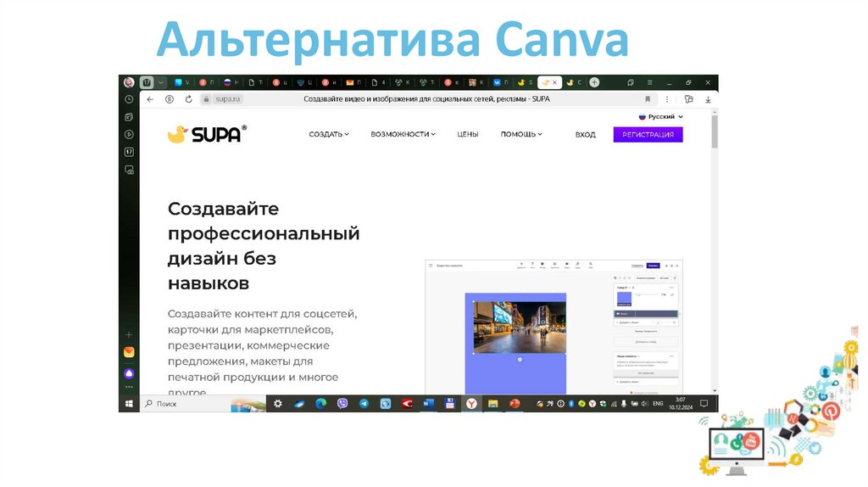The height and width of the screenshot is (487, 868).
Task: Click the taskbar volume speaker icon
Action: pyautogui.click(x=644, y=404)
